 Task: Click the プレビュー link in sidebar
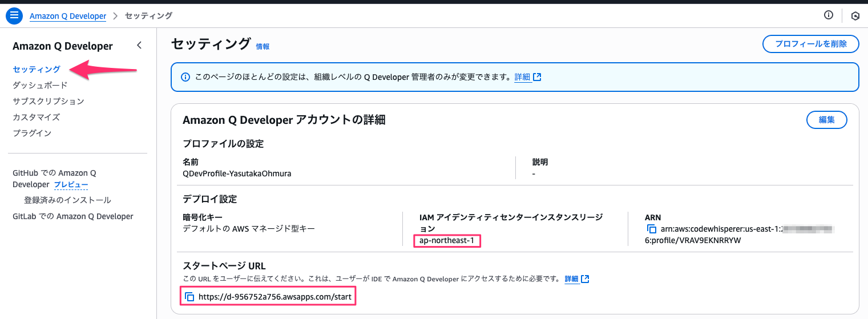coord(71,184)
